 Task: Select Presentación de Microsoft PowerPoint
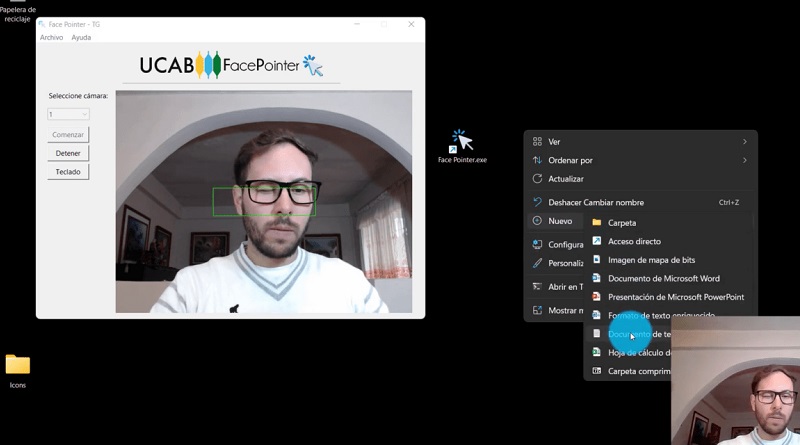tap(668, 296)
